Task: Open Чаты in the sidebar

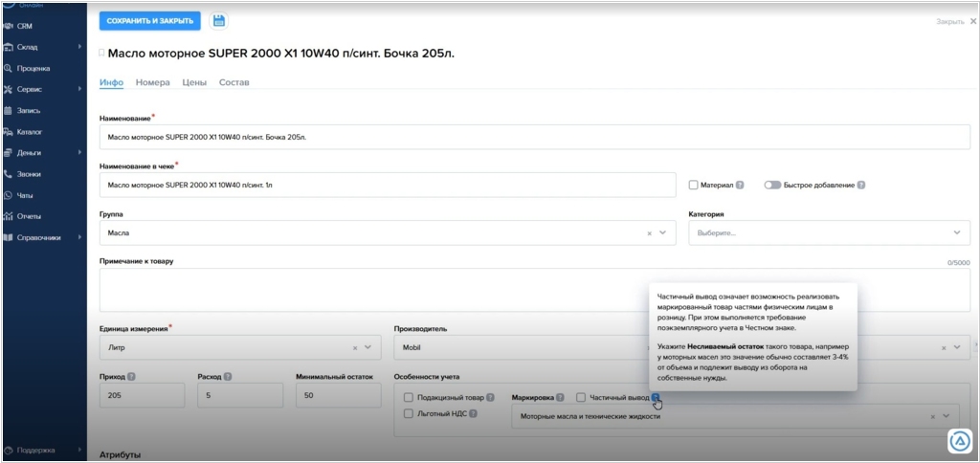Action: [x=25, y=195]
